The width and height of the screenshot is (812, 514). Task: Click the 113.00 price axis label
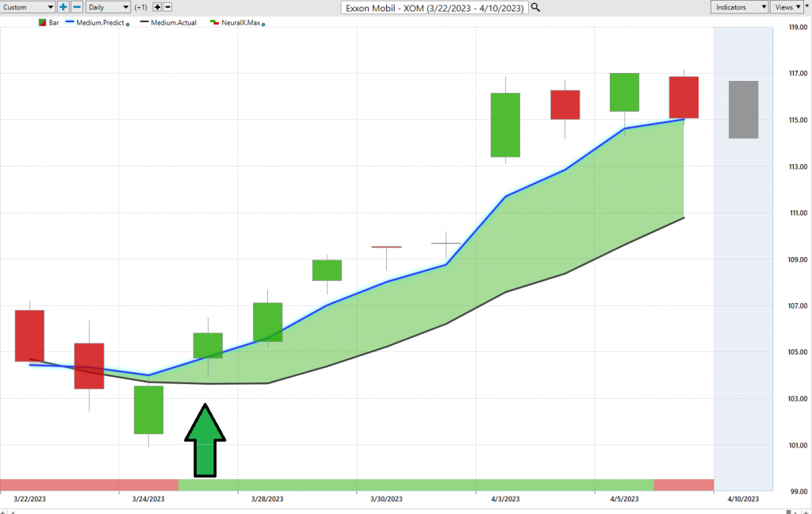(x=798, y=167)
